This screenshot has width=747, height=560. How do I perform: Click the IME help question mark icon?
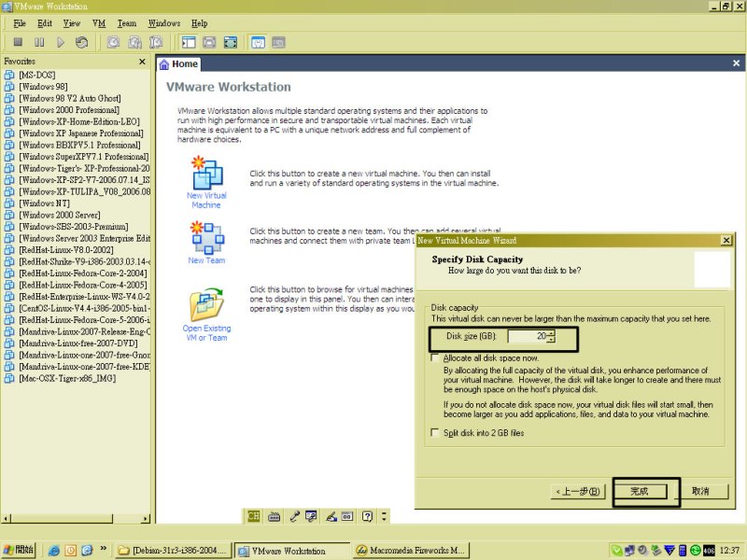pos(367,516)
